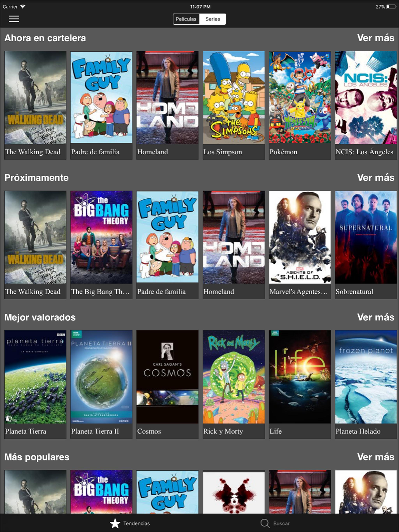Switch to the Películas segment
Screen dimensions: 399x532
[x=186, y=19]
